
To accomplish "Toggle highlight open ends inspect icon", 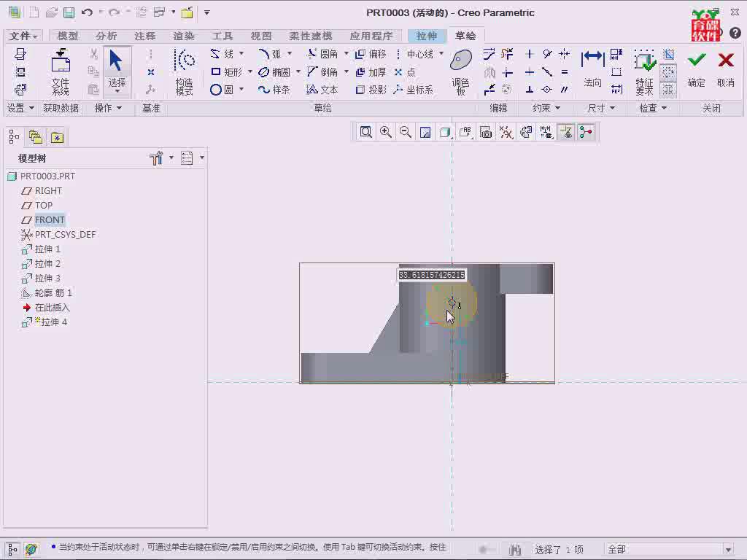I will pyautogui.click(x=668, y=72).
